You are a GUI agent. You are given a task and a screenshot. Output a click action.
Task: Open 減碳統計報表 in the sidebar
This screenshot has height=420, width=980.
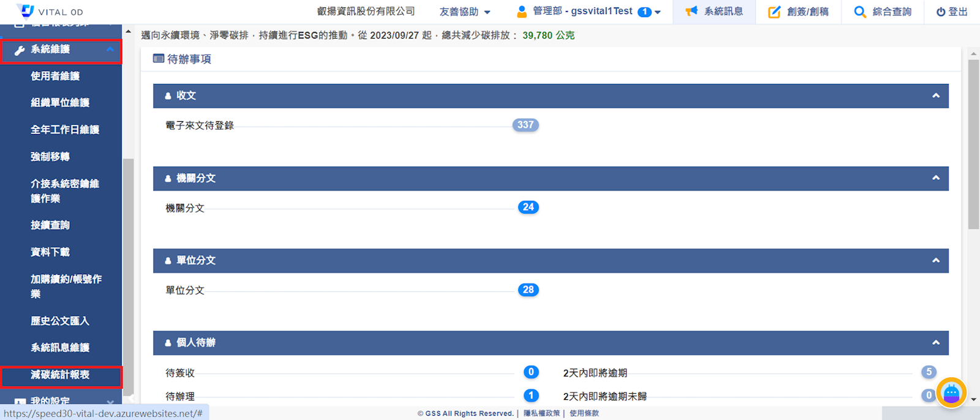coord(60,375)
